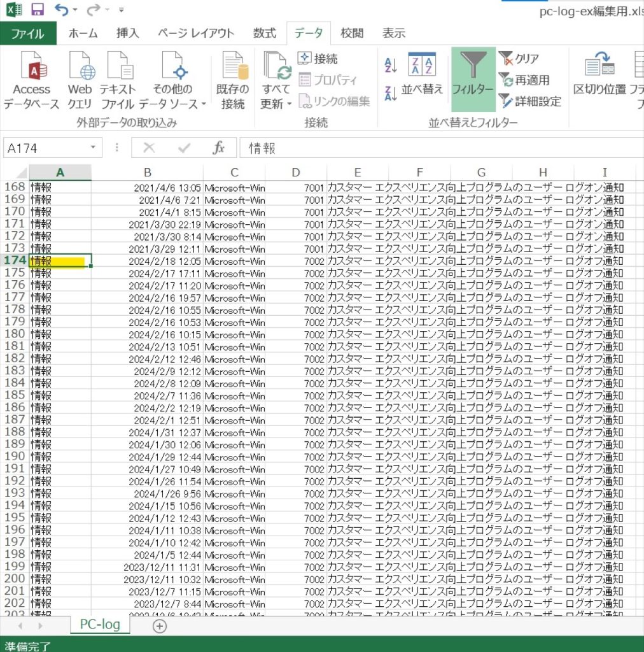Open the undo history dropdown arrow
644x652 pixels.
point(75,9)
